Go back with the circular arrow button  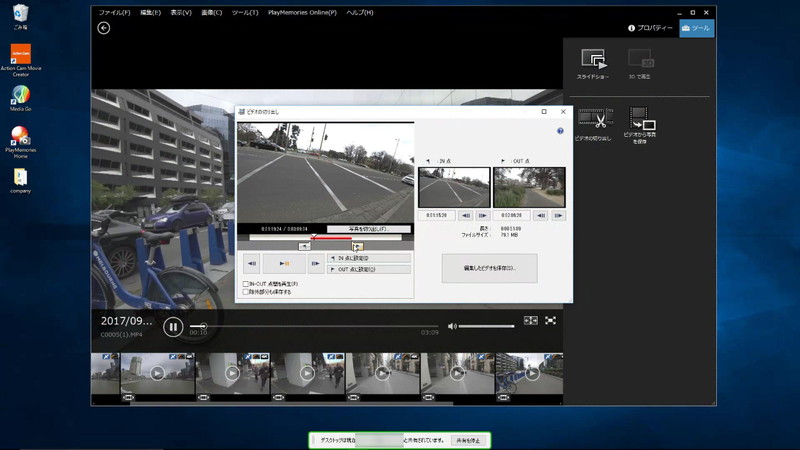[104, 28]
